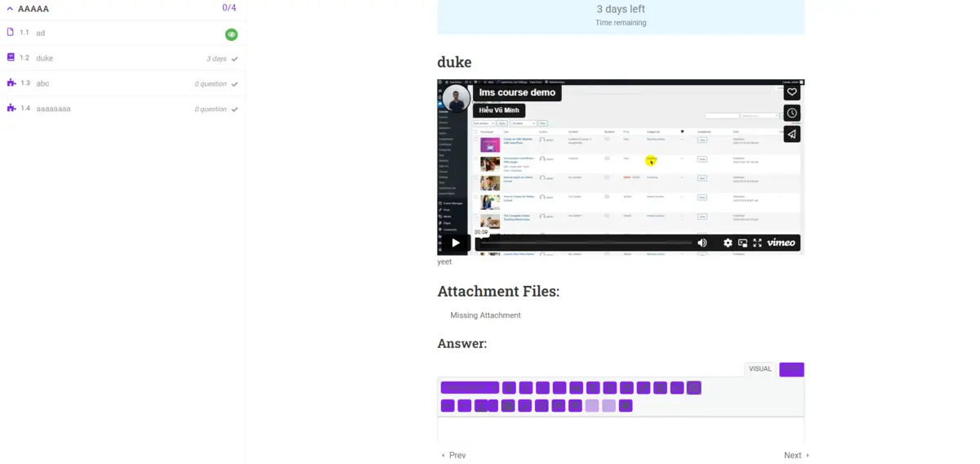980x464 pixels.
Task: Click the 'Missing Attachment' text
Action: pyautogui.click(x=485, y=315)
